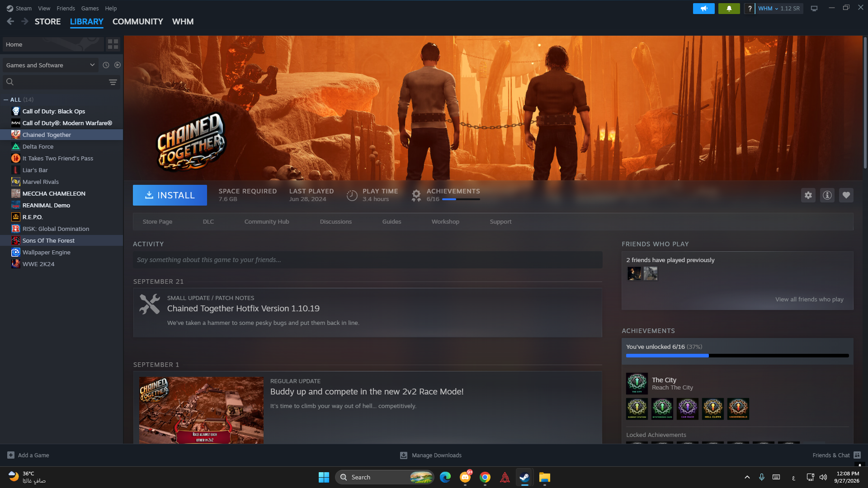Open the 2v2 Race Mode thumbnail

pos(201,410)
